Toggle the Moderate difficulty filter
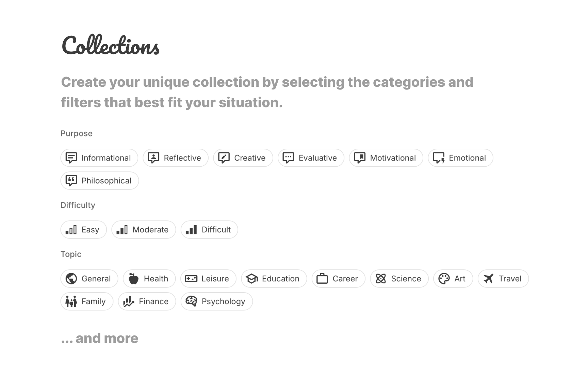This screenshot has height=380, width=588. [x=144, y=230]
